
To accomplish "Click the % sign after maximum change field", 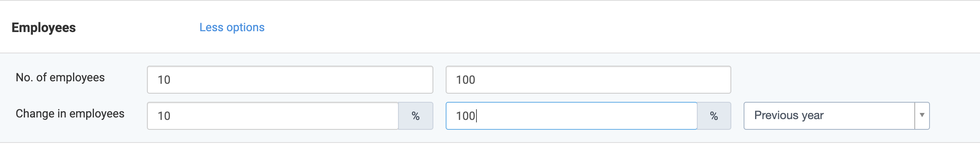I will (714, 116).
